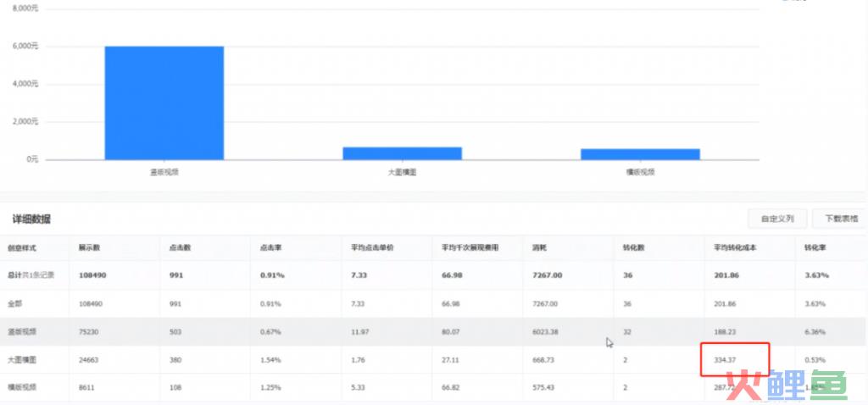Click the 108 clicks cell
868x405 pixels.
coord(175,388)
